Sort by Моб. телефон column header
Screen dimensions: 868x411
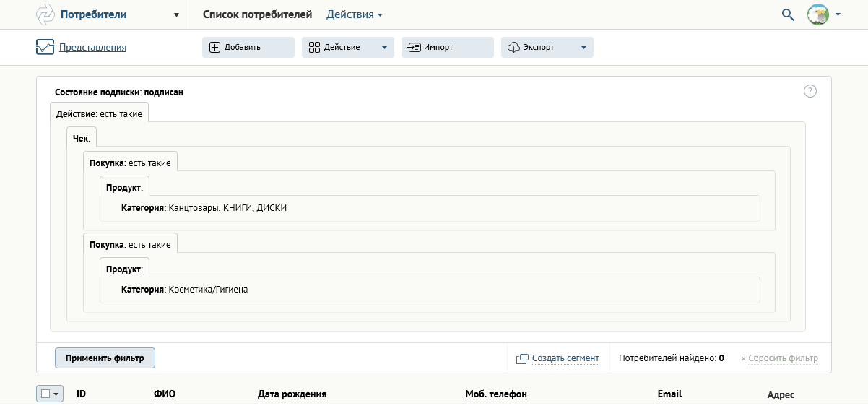496,394
